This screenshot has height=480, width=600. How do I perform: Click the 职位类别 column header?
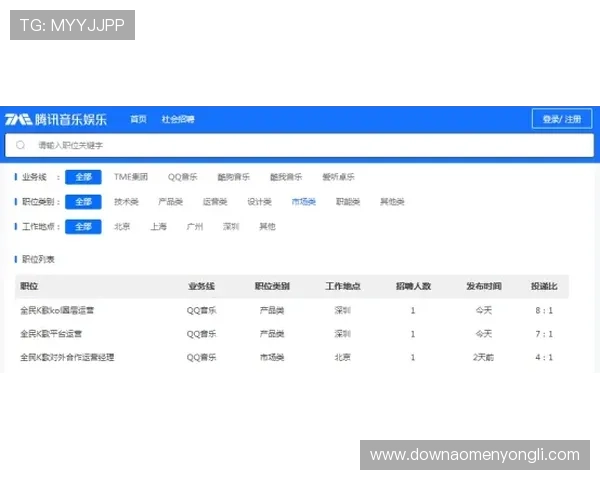click(272, 286)
